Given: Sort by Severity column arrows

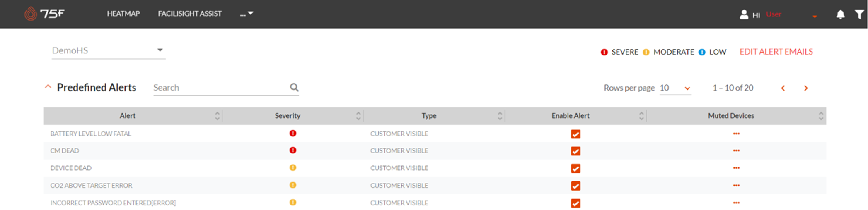Looking at the screenshot, I should coord(358,116).
